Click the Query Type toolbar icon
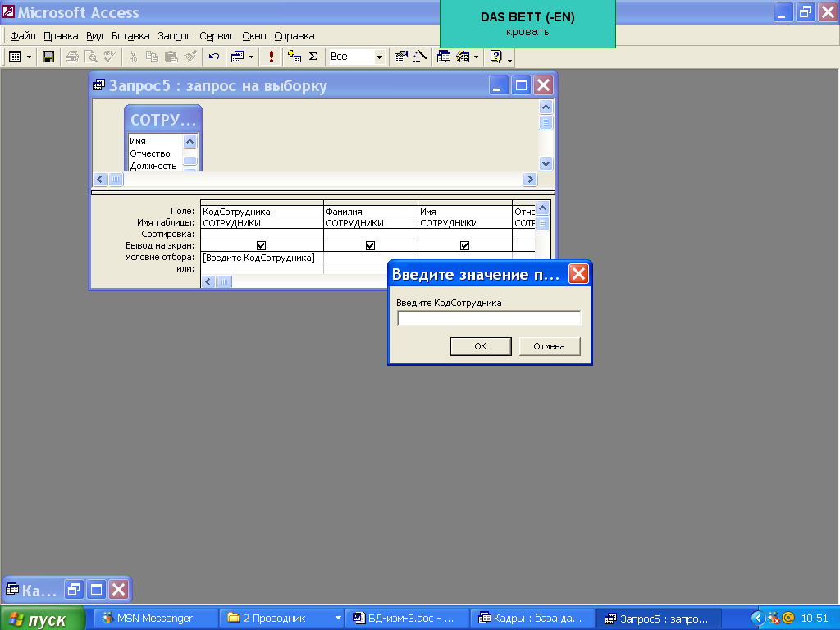 coord(237,57)
